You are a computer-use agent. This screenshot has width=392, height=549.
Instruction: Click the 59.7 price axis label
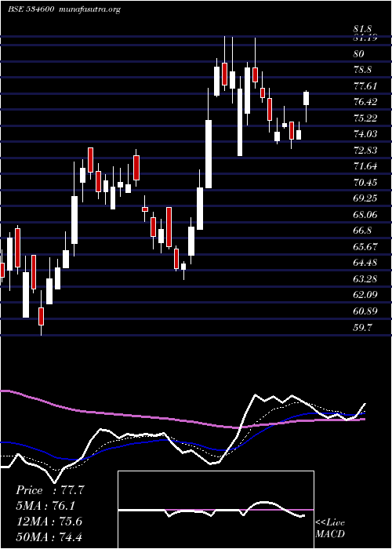[362, 327]
